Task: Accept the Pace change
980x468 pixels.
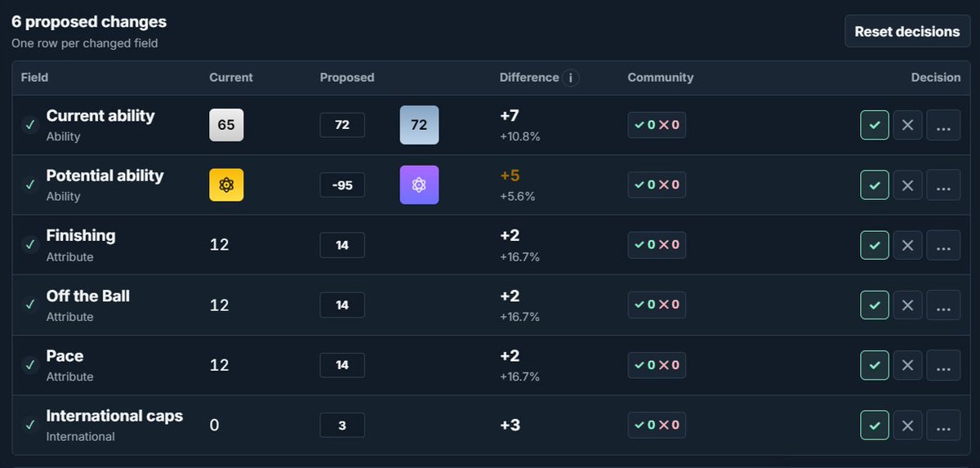Action: coord(875,365)
